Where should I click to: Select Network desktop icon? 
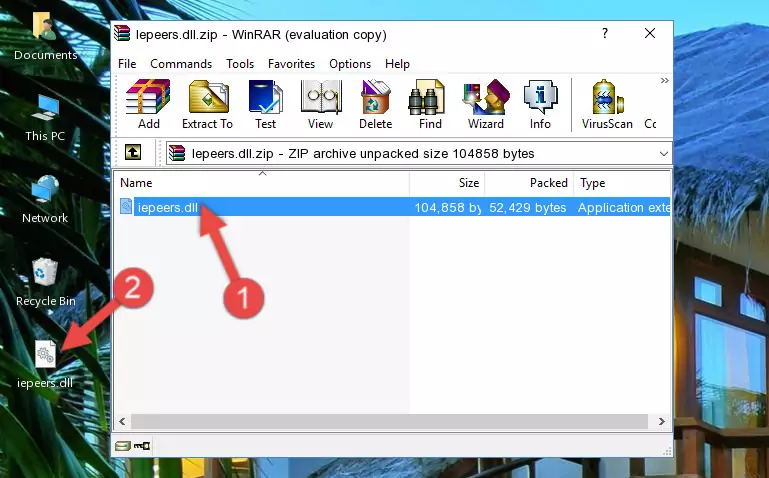[45, 200]
